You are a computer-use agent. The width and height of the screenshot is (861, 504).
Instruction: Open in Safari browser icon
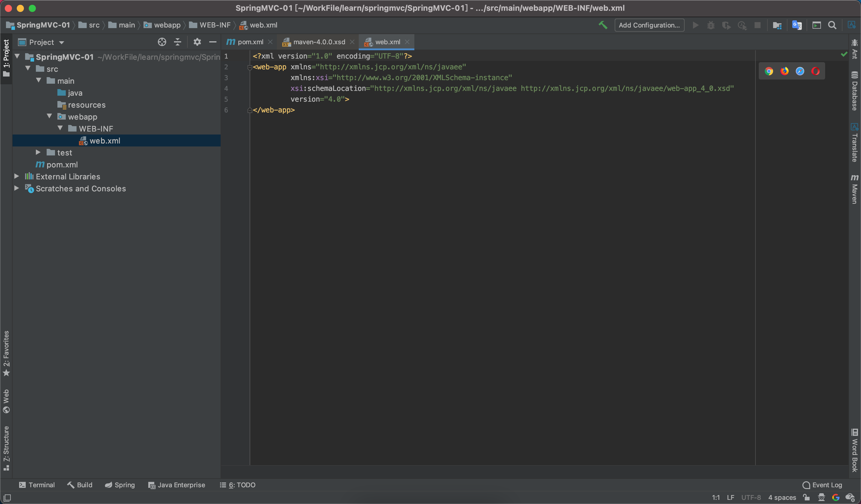[x=800, y=71]
